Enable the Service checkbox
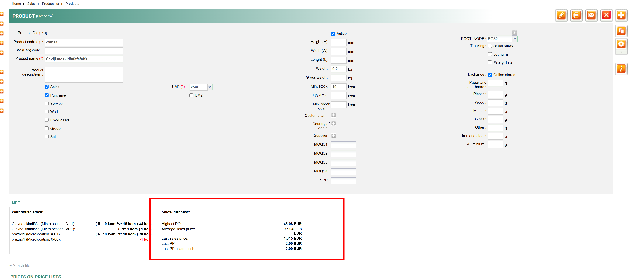This screenshot has height=278, width=644. (47, 104)
